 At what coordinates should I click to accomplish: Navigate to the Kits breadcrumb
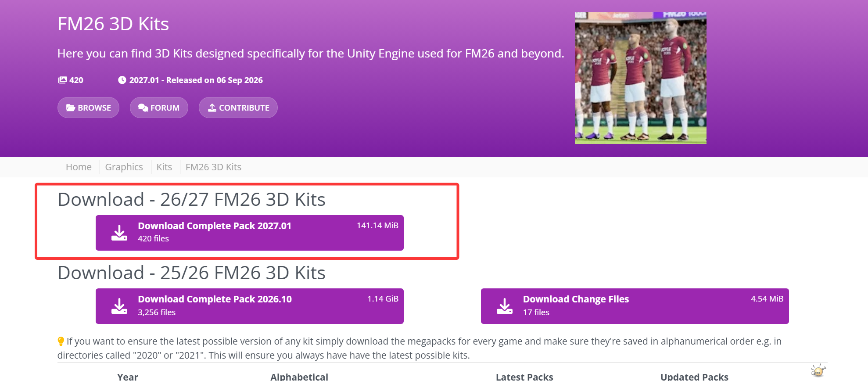tap(164, 167)
